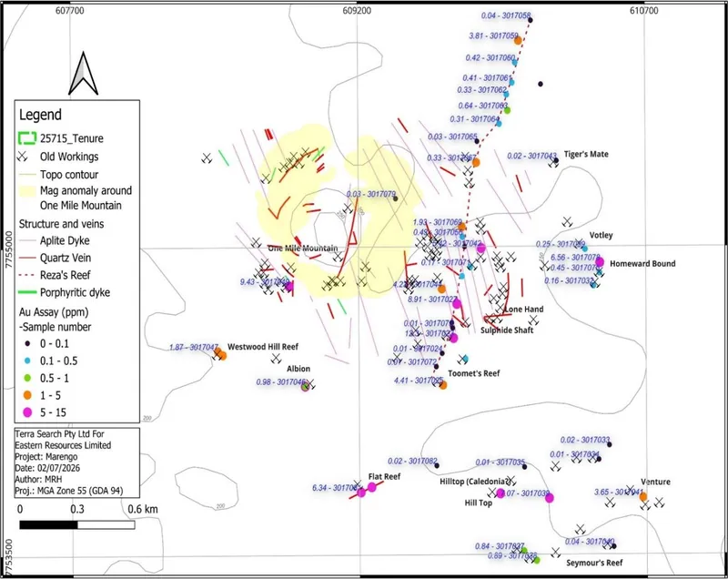This screenshot has height=579, width=728.
Task: Click the Legend title
Action: (x=40, y=115)
